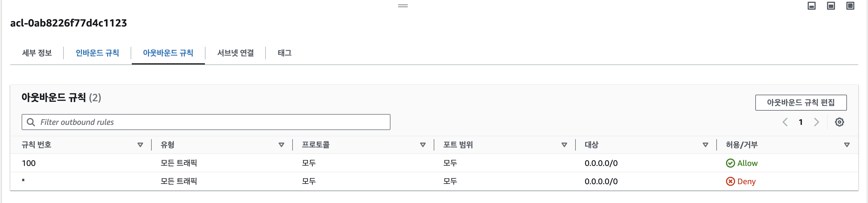Go to previous page of outbound rules

785,122
